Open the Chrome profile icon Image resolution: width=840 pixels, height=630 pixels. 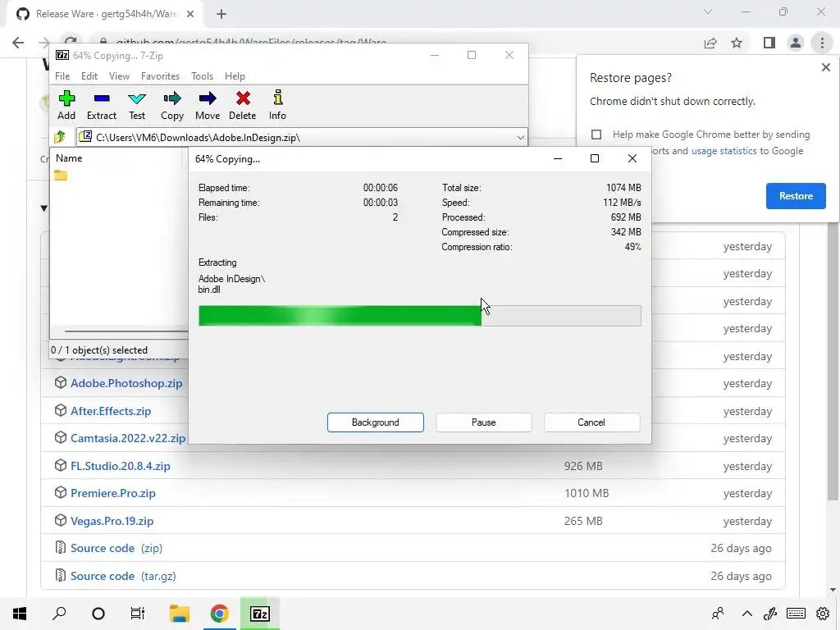pos(796,43)
